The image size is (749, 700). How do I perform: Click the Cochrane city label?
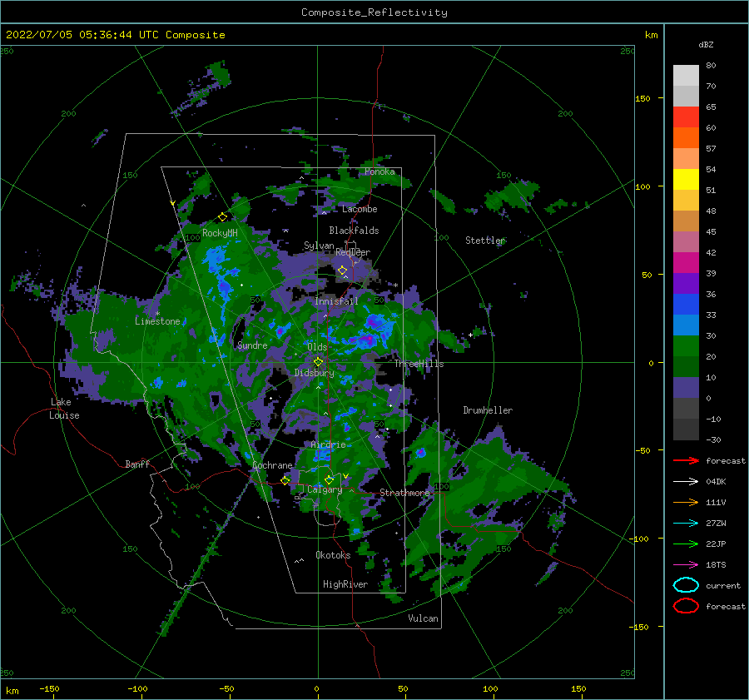point(272,465)
